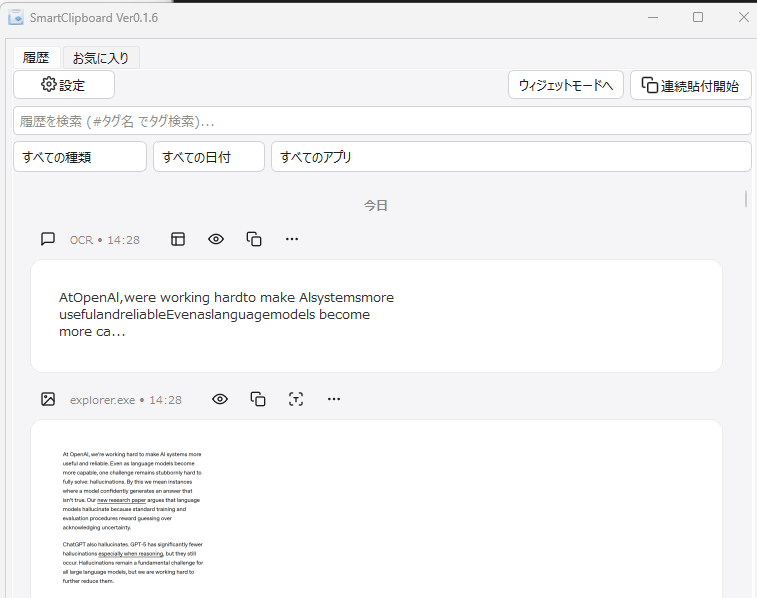Run OCR text scan on explorer.exe image
Image resolution: width=757 pixels, height=598 pixels.
(x=296, y=399)
